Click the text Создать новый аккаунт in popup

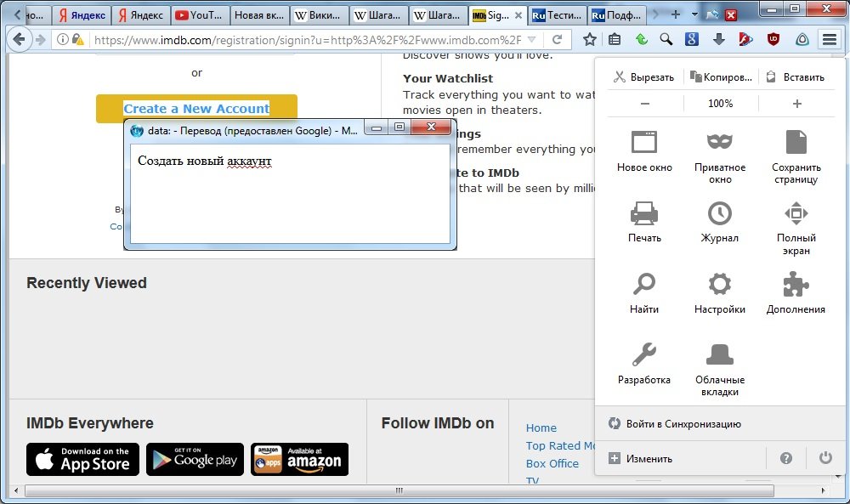click(x=204, y=161)
